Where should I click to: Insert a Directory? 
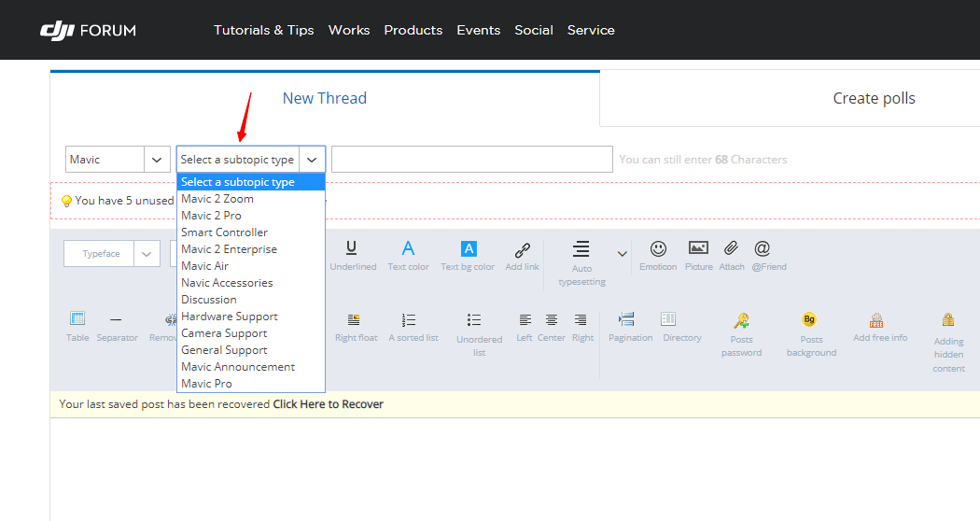point(668,319)
